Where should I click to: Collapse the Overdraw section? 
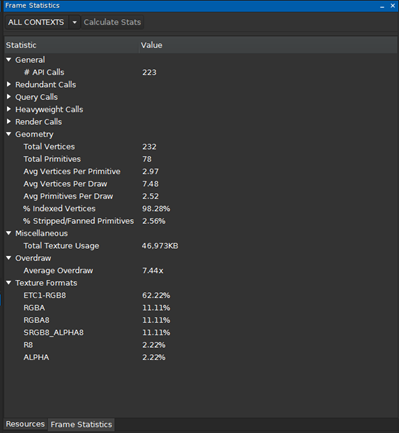9,258
